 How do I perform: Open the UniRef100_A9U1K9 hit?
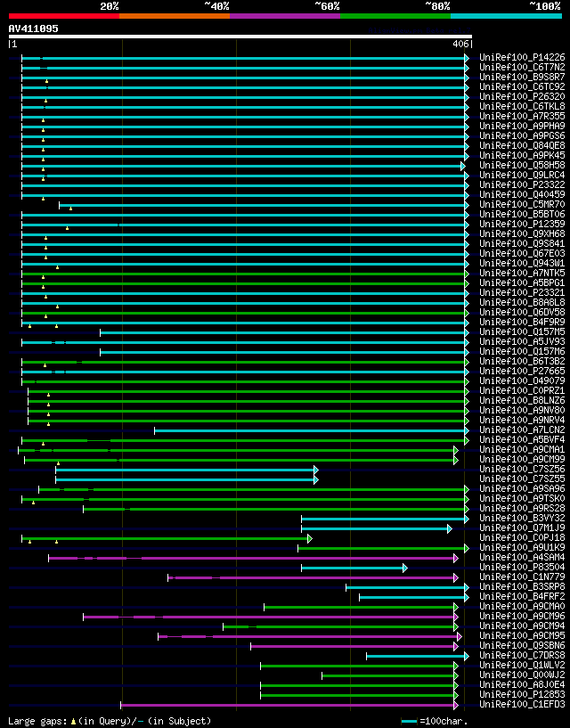click(x=522, y=547)
